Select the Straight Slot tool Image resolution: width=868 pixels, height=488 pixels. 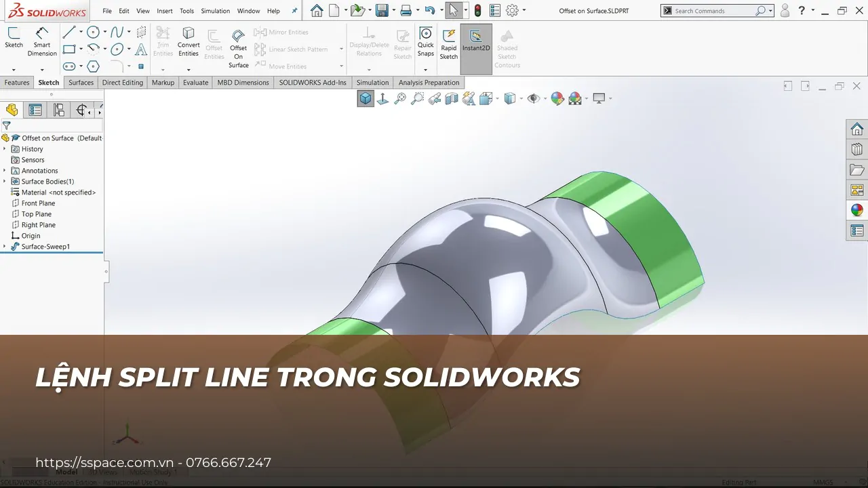69,66
